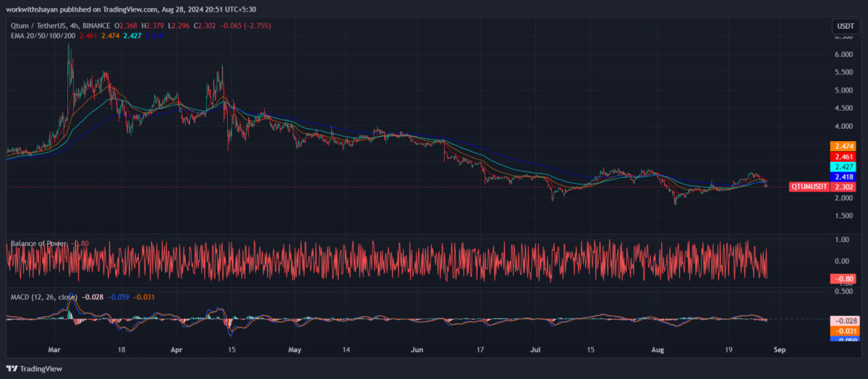This screenshot has width=868, height=379.
Task: Select the Balance of Power indicator label
Action: pyautogui.click(x=37, y=244)
